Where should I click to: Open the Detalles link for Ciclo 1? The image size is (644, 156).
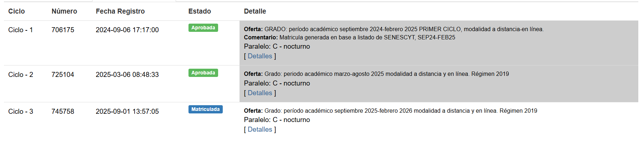260,56
